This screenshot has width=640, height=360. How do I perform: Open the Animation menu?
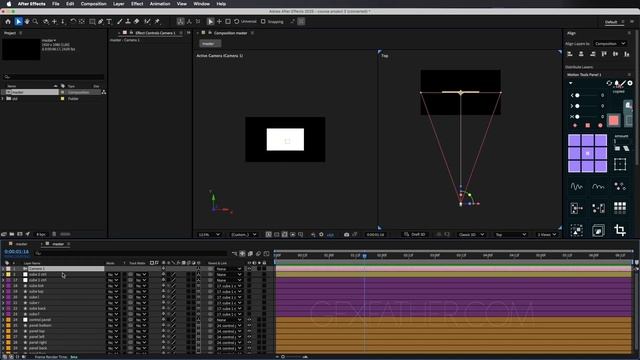coord(160,4)
